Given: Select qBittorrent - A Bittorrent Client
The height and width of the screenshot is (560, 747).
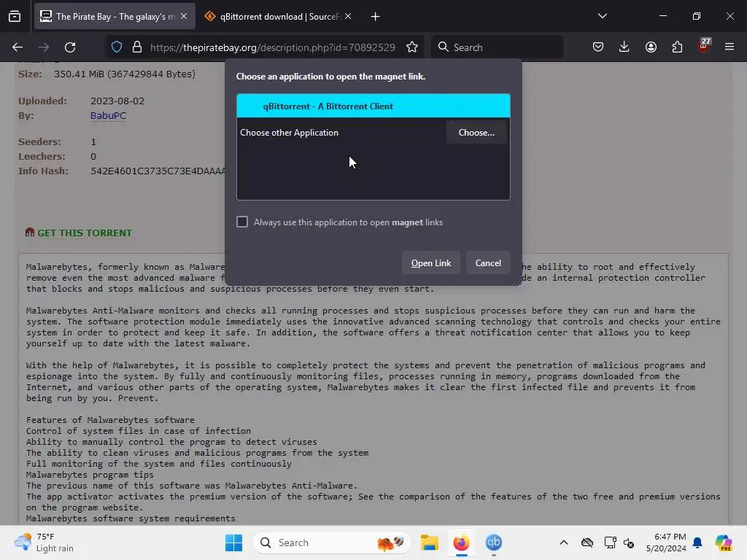Looking at the screenshot, I should (x=373, y=106).
